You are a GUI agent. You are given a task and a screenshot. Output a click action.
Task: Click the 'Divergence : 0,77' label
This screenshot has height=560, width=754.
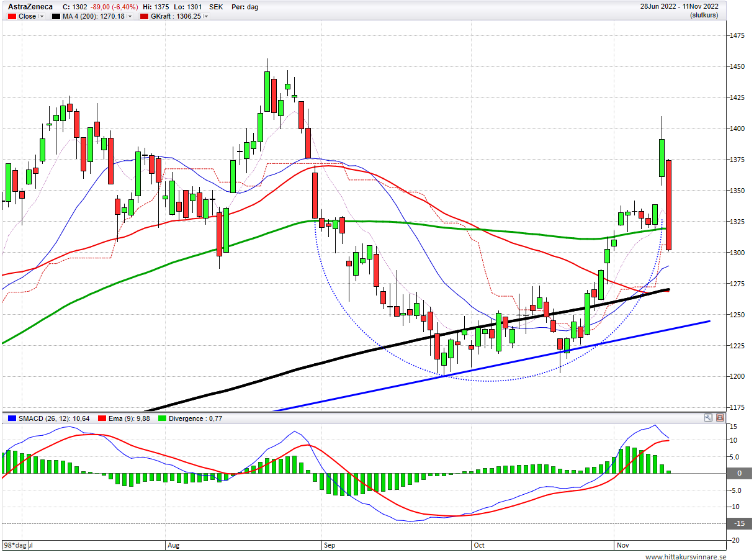pyautogui.click(x=196, y=419)
